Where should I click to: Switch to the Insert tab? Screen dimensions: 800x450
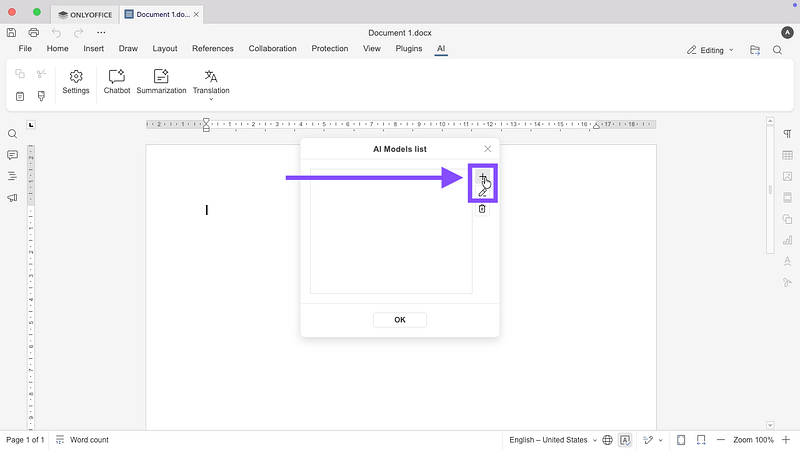(94, 48)
